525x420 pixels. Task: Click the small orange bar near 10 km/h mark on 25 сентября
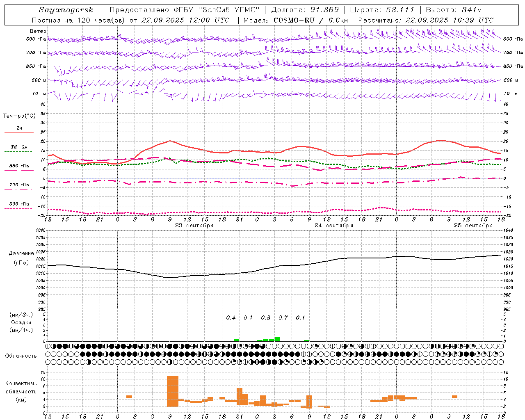pyautogui.click(x=454, y=397)
